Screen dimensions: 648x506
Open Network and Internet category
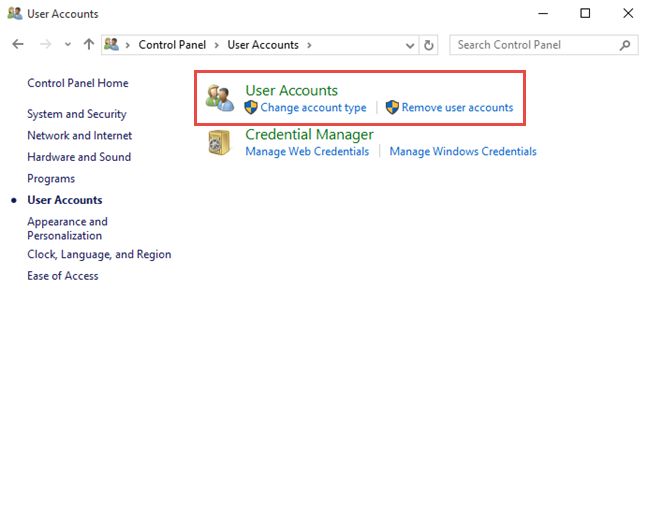(79, 135)
